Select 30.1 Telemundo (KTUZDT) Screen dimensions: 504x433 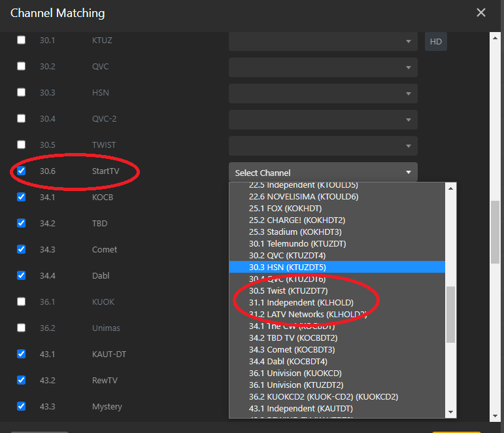click(337, 243)
